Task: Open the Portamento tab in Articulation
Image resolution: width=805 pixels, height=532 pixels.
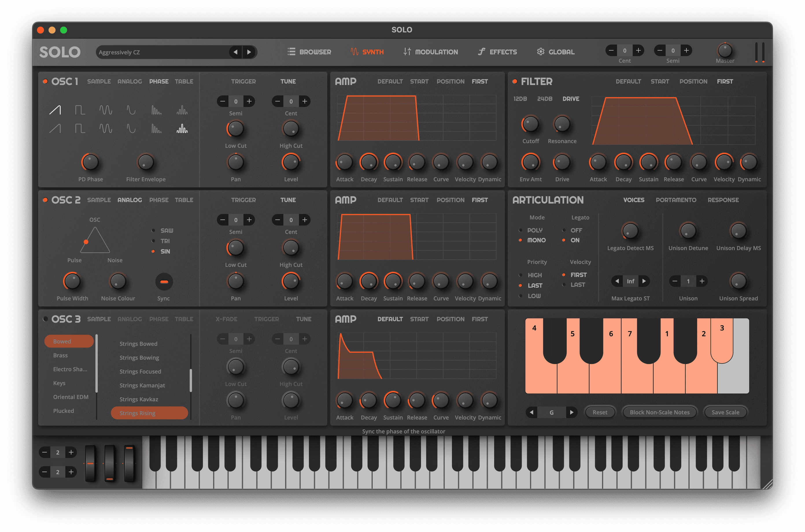Action: pos(676,200)
